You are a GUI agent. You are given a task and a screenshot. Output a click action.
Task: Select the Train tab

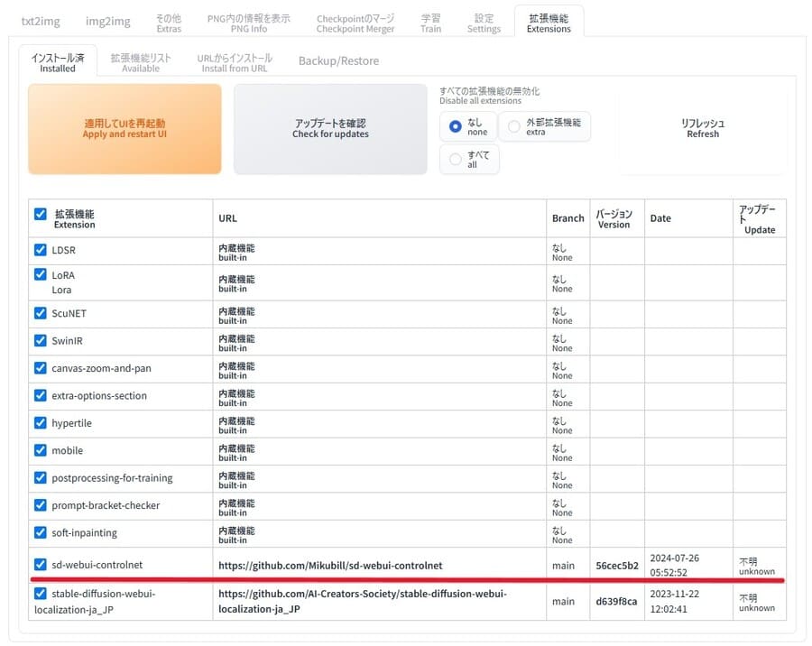click(x=431, y=23)
